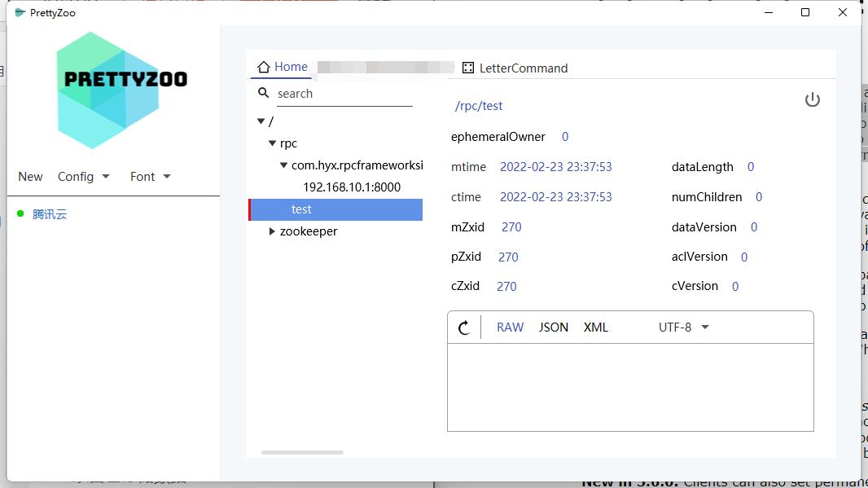Switch to the Home tab
This screenshot has width=868, height=488.
[x=283, y=67]
